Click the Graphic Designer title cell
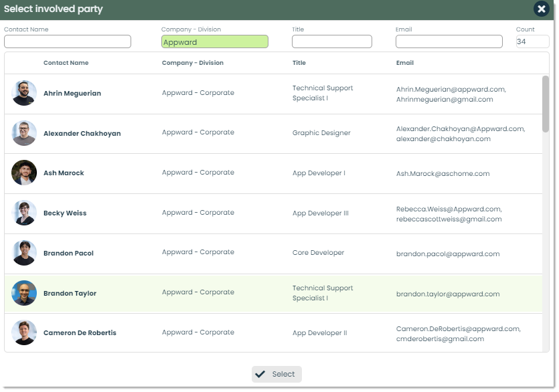559x392 pixels. click(x=321, y=133)
